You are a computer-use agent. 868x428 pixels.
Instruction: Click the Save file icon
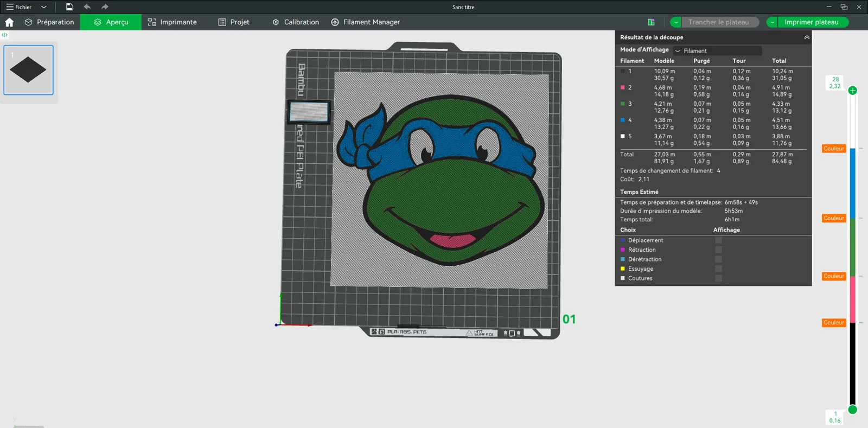tap(69, 7)
